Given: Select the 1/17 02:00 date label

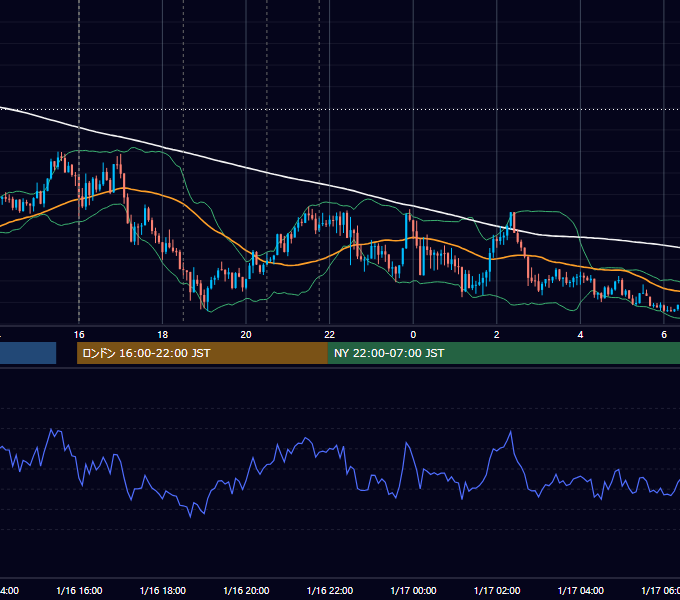Looking at the screenshot, I should click(x=497, y=591).
